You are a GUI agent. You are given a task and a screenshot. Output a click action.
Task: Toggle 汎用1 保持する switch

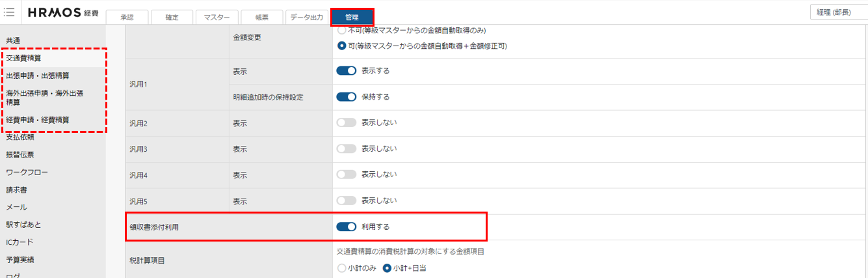click(x=347, y=96)
